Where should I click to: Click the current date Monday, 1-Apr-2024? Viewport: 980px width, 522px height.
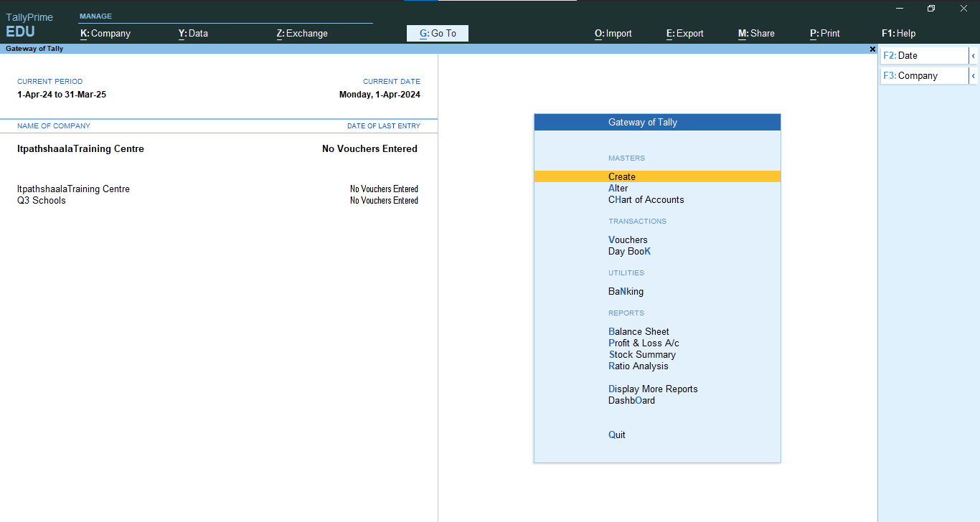click(380, 94)
